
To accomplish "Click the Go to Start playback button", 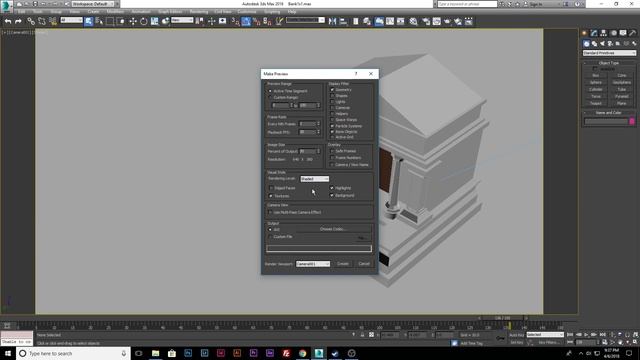I will tap(570, 335).
